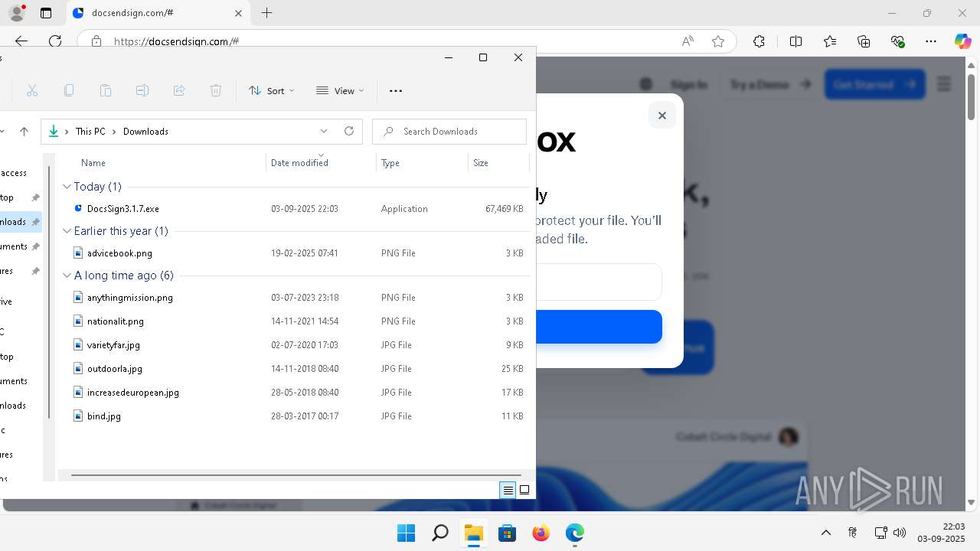Switch to Large icons view in status bar

(x=524, y=491)
